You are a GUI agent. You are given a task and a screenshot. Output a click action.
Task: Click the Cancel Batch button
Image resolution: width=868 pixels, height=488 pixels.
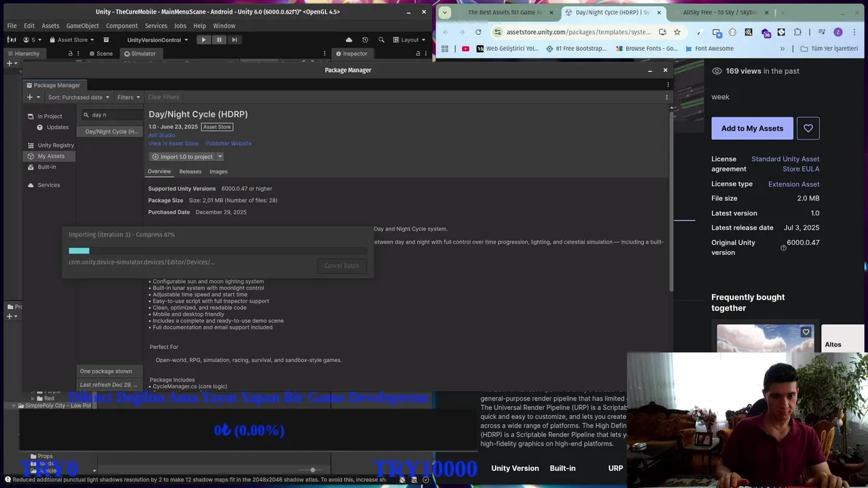click(342, 266)
